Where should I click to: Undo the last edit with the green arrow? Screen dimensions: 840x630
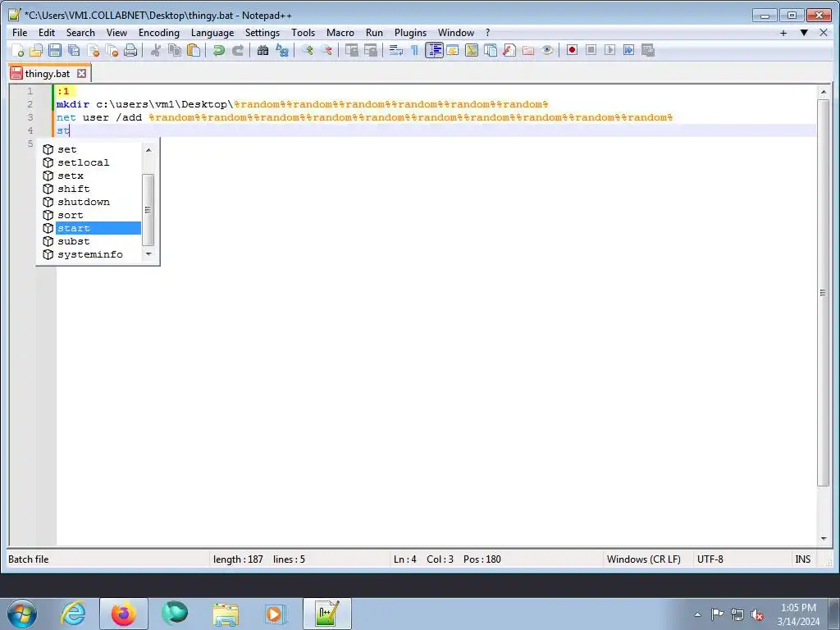coord(218,50)
